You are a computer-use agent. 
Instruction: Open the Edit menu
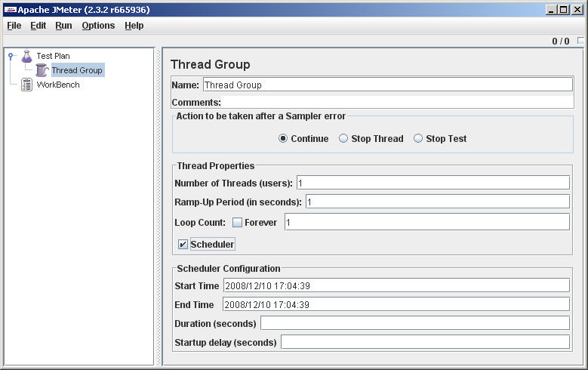pyautogui.click(x=38, y=26)
